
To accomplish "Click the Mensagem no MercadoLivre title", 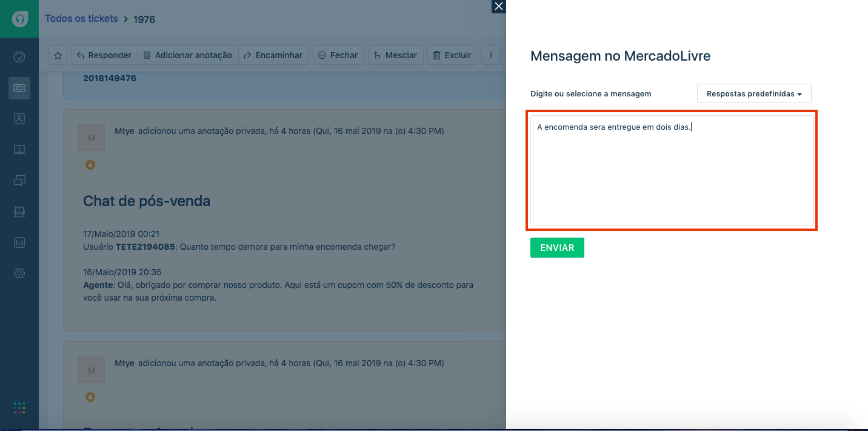I will pos(620,56).
